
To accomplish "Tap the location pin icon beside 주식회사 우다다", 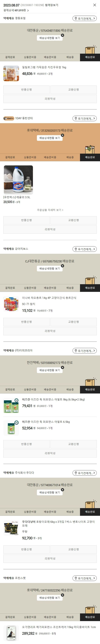I will tap(76, 473).
